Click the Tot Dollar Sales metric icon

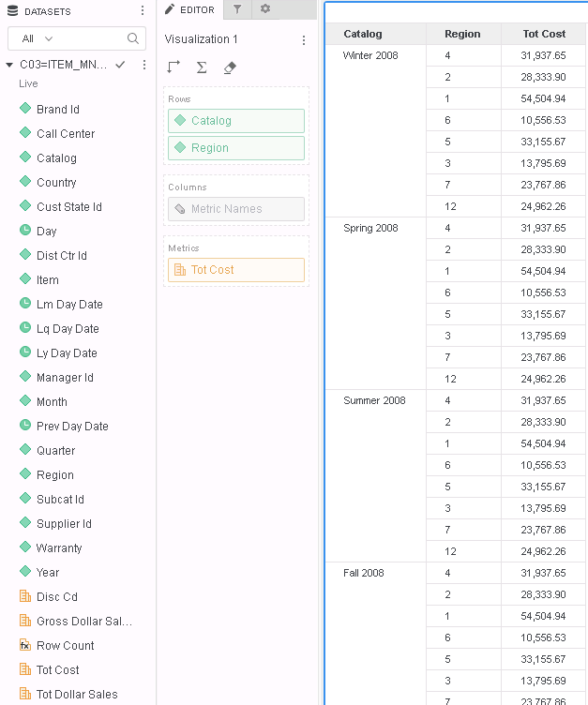click(x=25, y=694)
